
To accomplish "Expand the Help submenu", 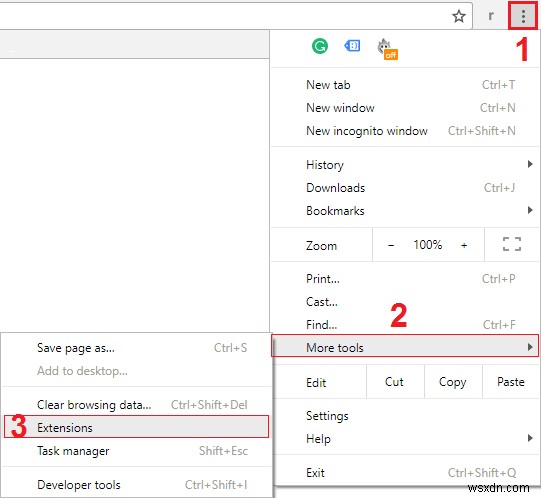I will [x=405, y=439].
